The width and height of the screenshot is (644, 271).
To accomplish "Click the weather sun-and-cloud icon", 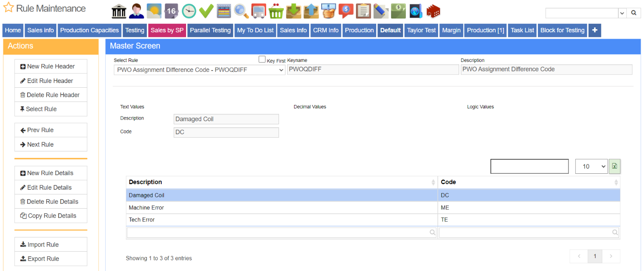I will pyautogui.click(x=154, y=11).
